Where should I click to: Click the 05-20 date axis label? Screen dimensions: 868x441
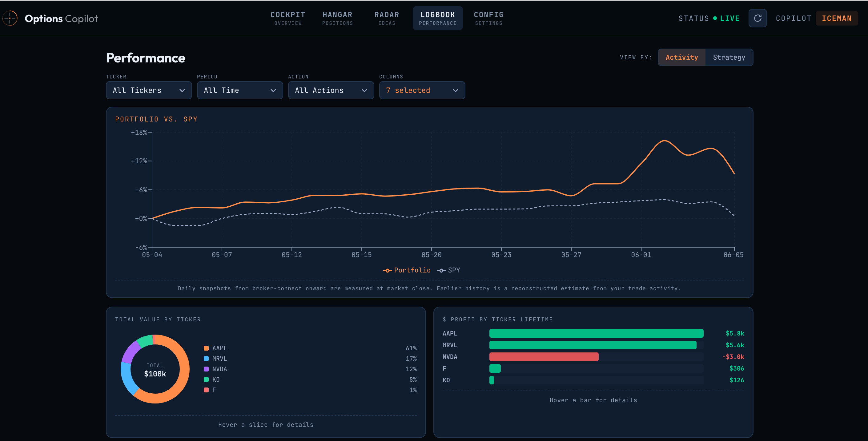click(431, 255)
